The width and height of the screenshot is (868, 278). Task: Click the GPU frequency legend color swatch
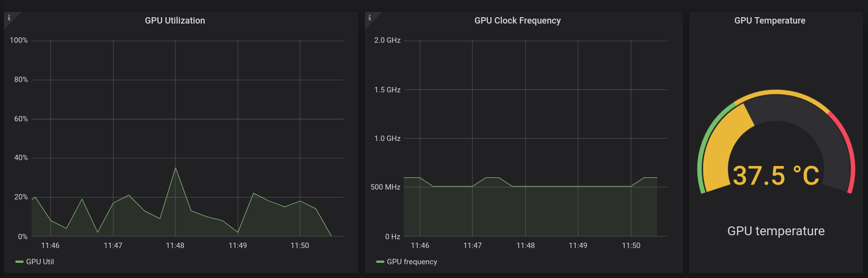(x=380, y=262)
